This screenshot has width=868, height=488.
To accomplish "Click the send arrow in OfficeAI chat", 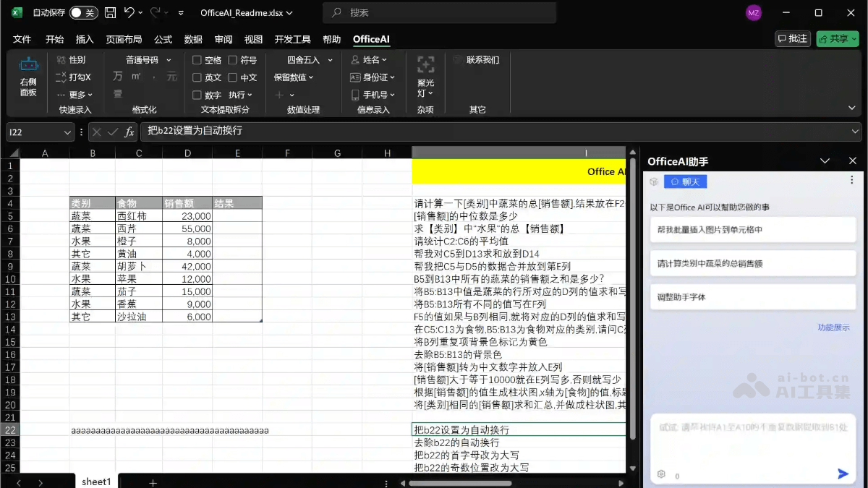I will point(842,473).
